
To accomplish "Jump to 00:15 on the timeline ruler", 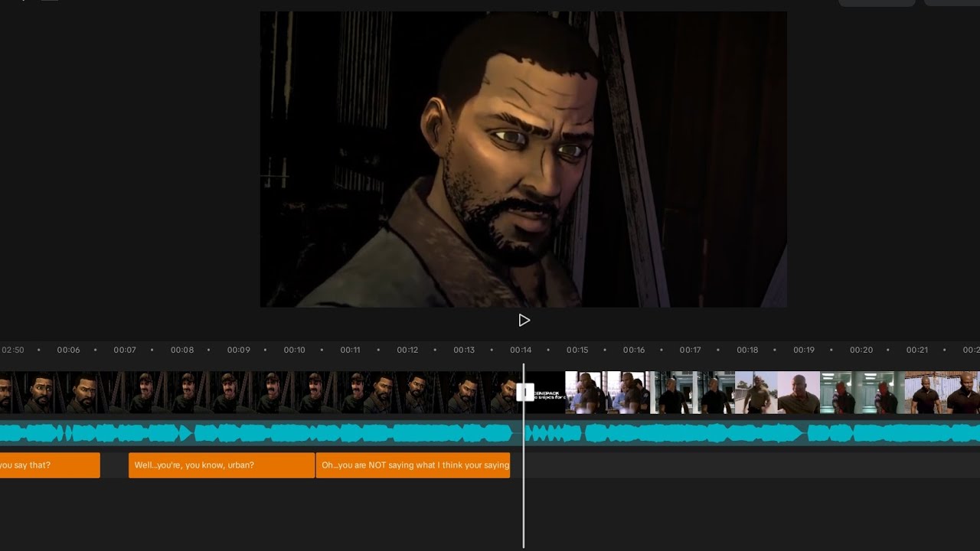I will [x=577, y=350].
